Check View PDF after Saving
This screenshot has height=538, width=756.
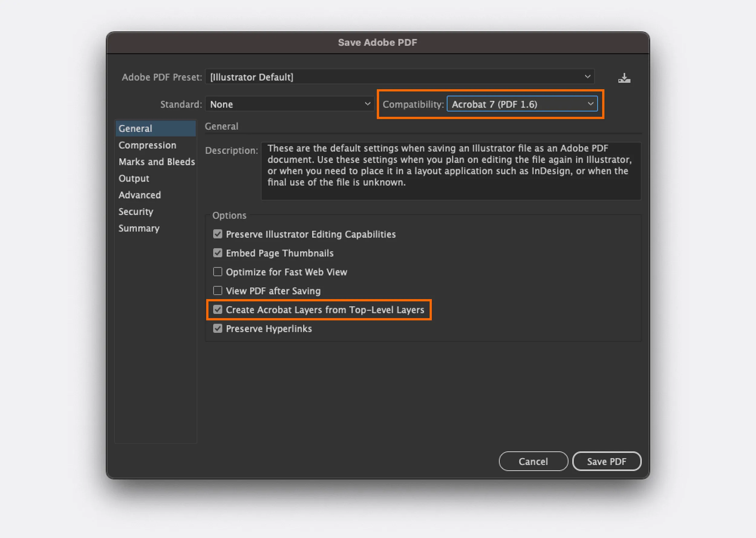217,291
